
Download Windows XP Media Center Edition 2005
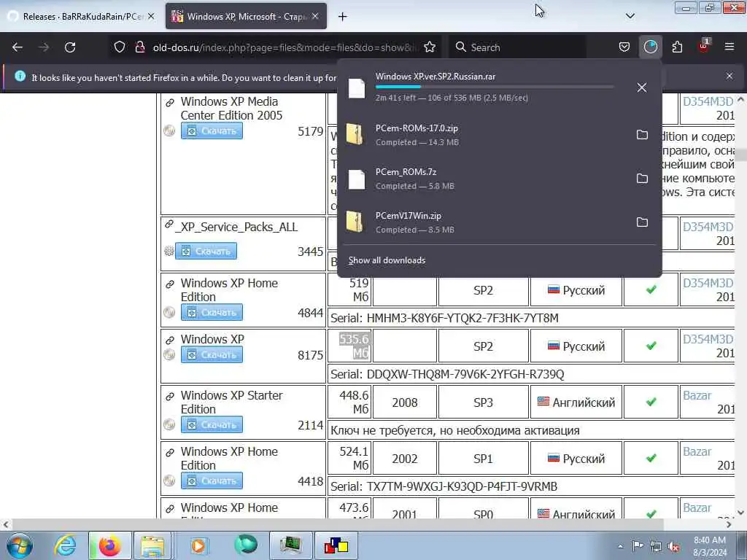212,131
